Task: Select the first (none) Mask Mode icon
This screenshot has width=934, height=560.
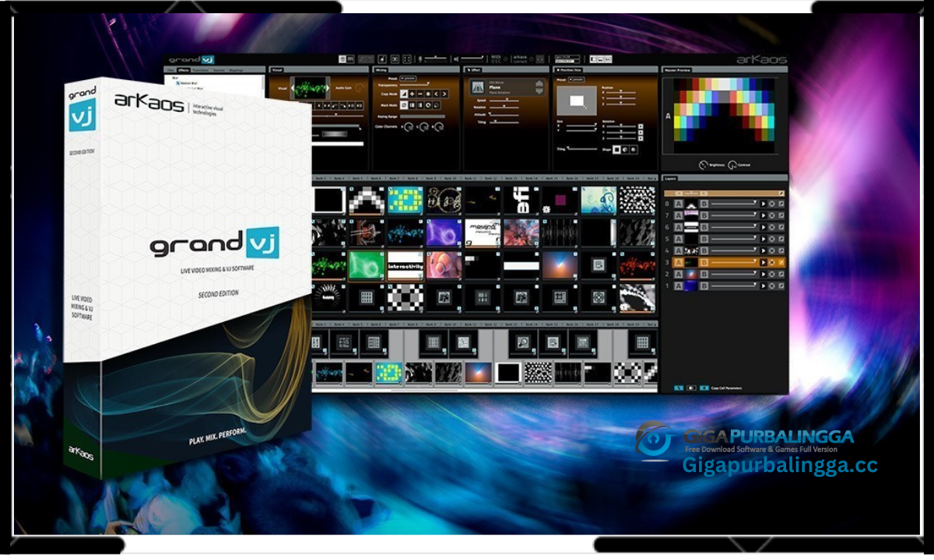Action: 404,105
